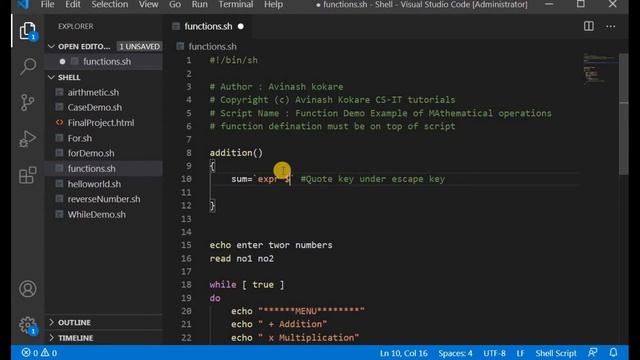Image resolution: width=640 pixels, height=360 pixels.
Task: Open the Extensions view
Action: pyautogui.click(x=27, y=176)
